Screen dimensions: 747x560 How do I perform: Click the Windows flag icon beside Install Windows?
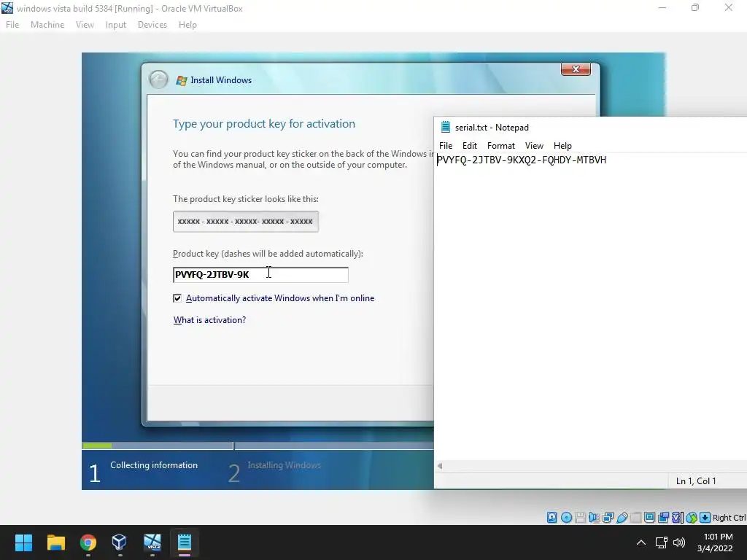tap(181, 80)
